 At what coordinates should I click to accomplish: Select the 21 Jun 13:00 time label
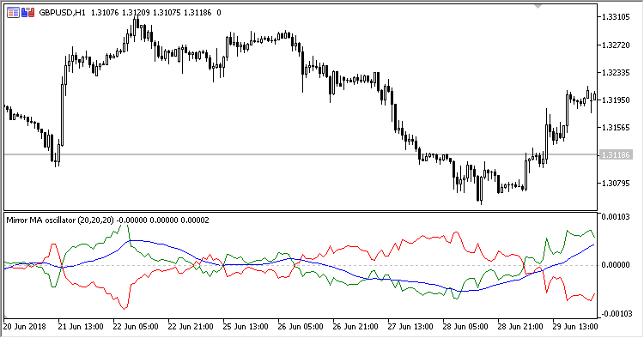pyautogui.click(x=81, y=327)
